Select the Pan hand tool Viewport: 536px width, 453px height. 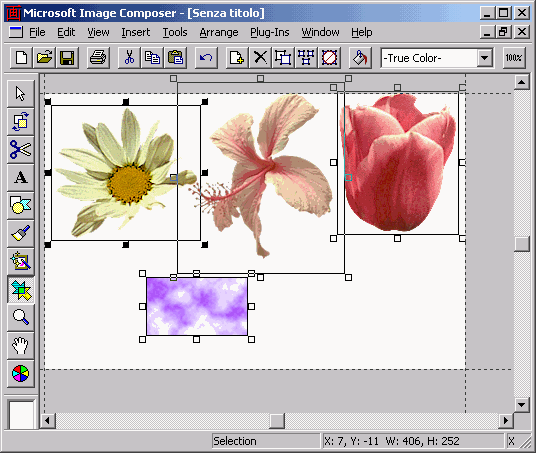click(x=21, y=346)
